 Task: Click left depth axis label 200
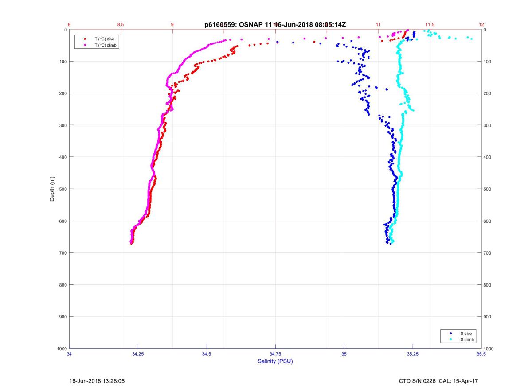63,93
